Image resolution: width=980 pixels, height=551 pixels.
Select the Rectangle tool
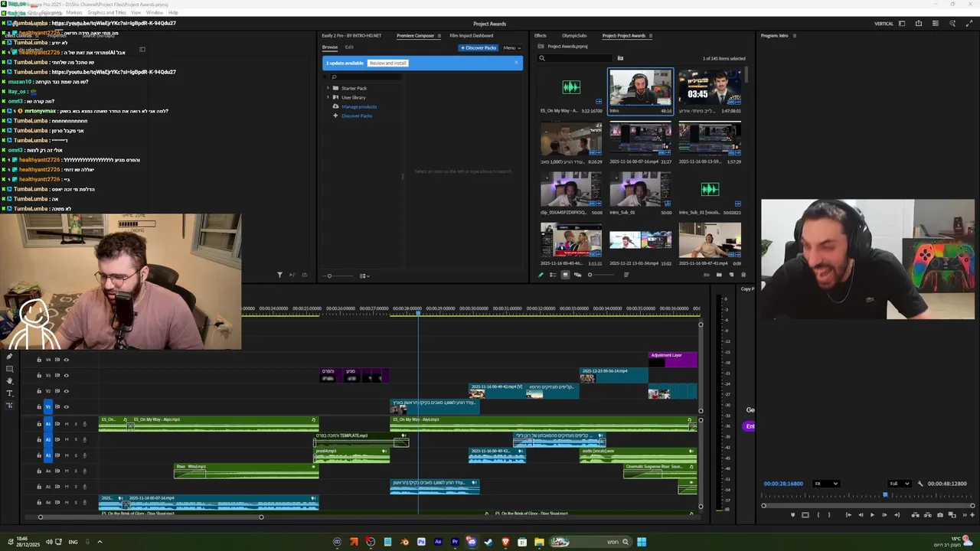pos(9,369)
